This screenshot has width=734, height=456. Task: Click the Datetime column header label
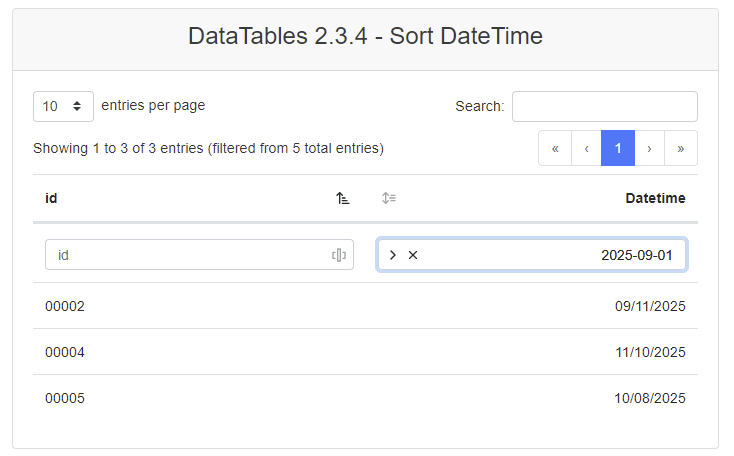click(x=655, y=198)
